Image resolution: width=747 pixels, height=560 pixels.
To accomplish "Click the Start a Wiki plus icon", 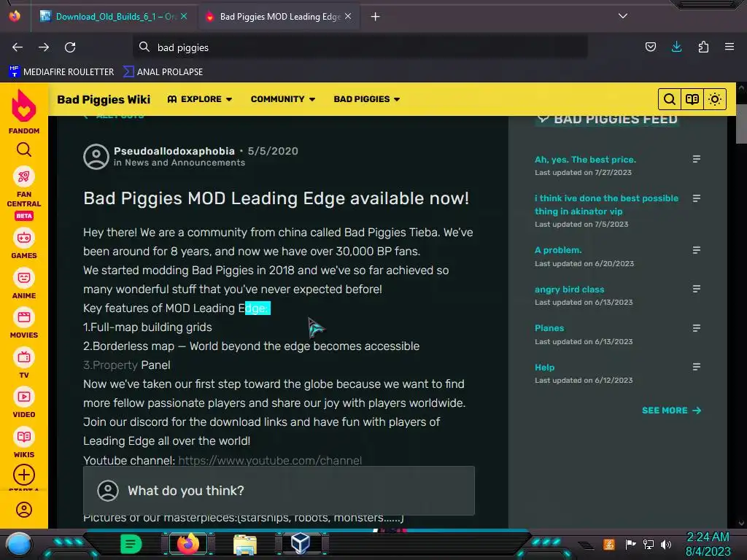I will click(x=24, y=475).
